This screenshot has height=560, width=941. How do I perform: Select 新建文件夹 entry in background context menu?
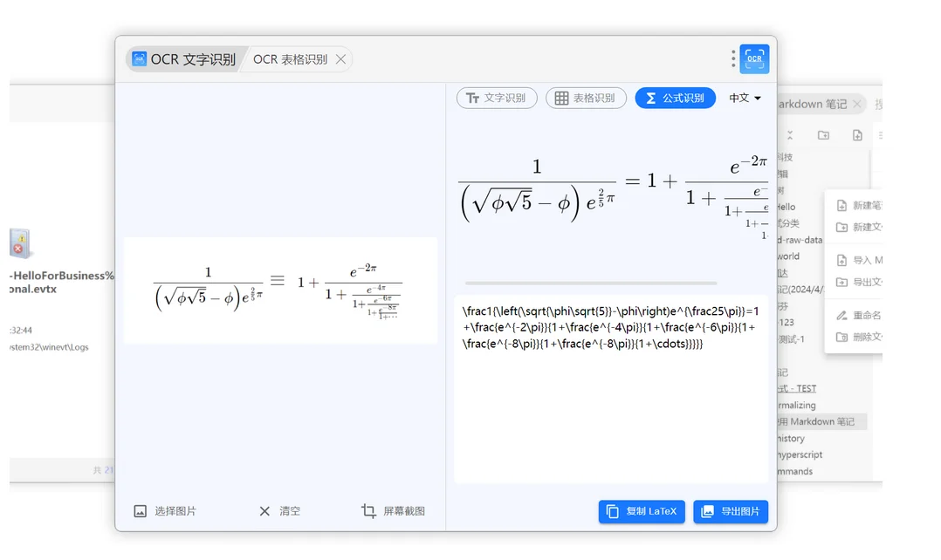859,228
